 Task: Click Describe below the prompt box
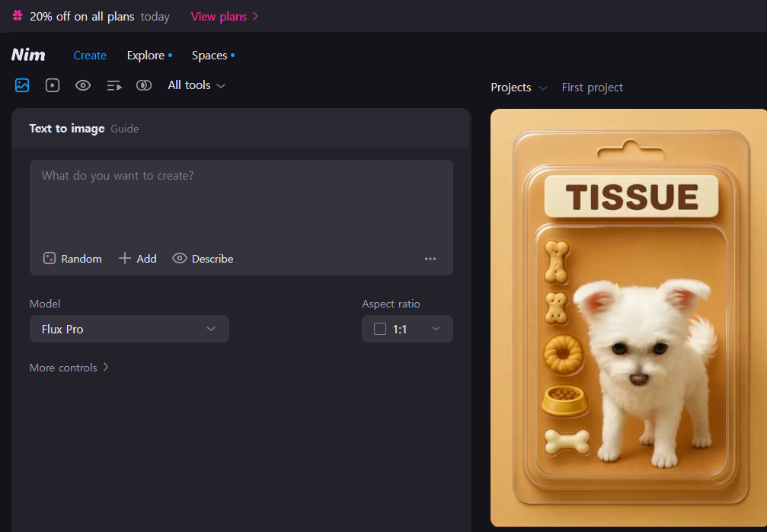point(203,259)
